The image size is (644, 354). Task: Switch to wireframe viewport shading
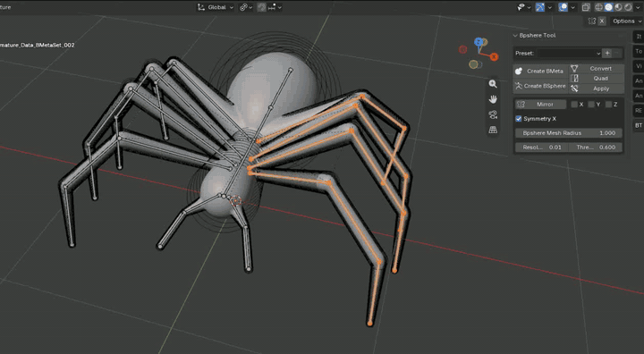tap(598, 7)
